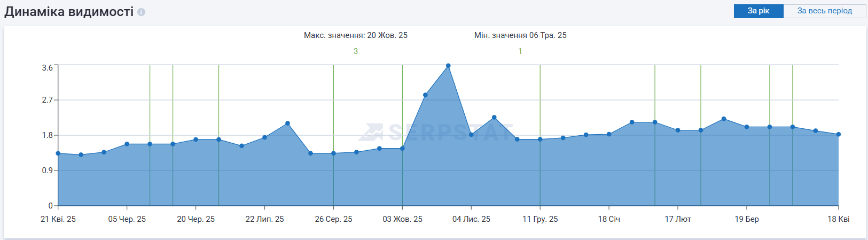Viewport: 868px width, 240px height.
Task: Click the data point above 05 Чер. 25
Action: [x=127, y=144]
